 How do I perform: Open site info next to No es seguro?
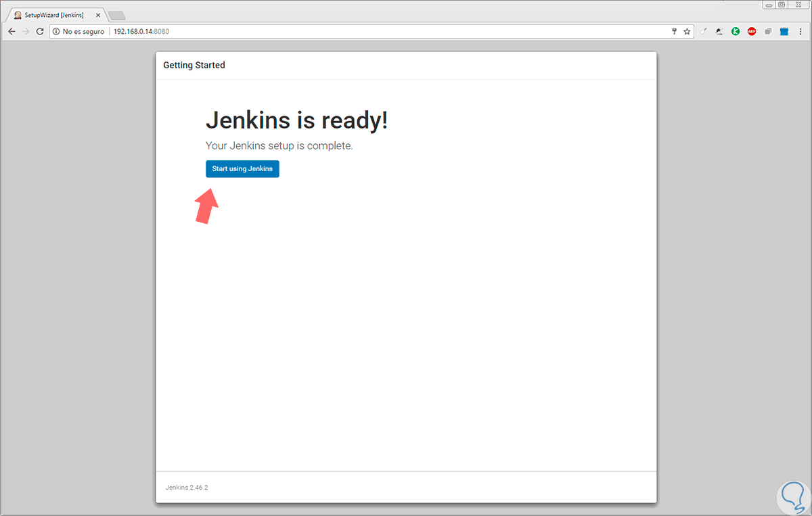(56, 31)
